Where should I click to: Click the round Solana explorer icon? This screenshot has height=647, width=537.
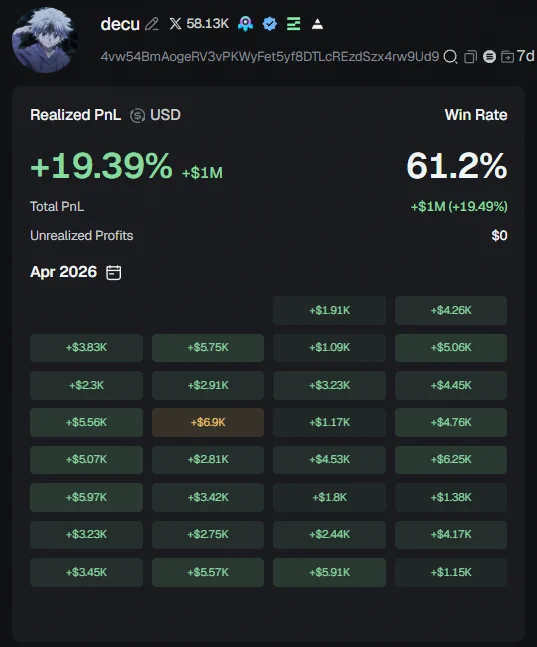pyautogui.click(x=490, y=57)
